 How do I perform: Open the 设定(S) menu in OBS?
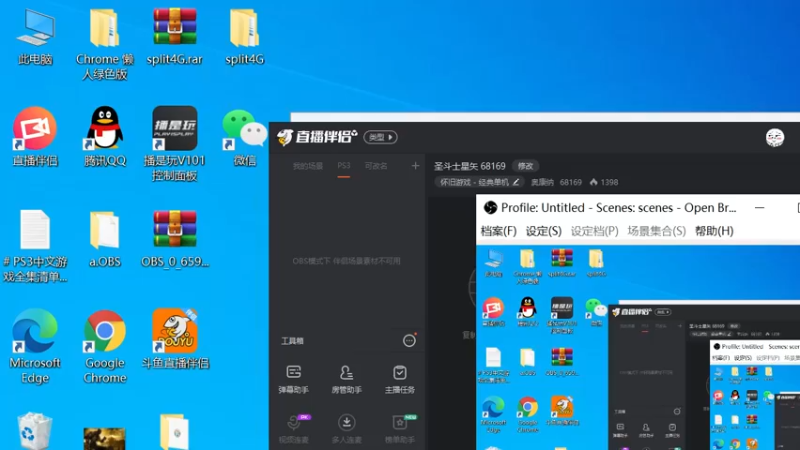tap(543, 231)
